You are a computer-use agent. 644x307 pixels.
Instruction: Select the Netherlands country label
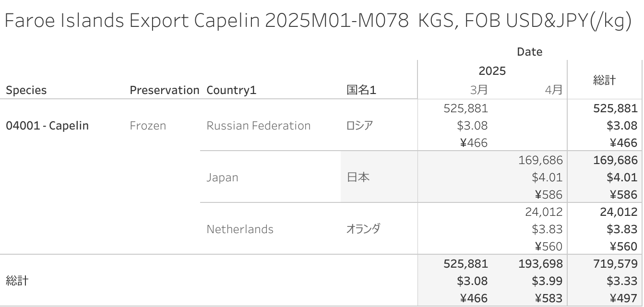tap(240, 229)
